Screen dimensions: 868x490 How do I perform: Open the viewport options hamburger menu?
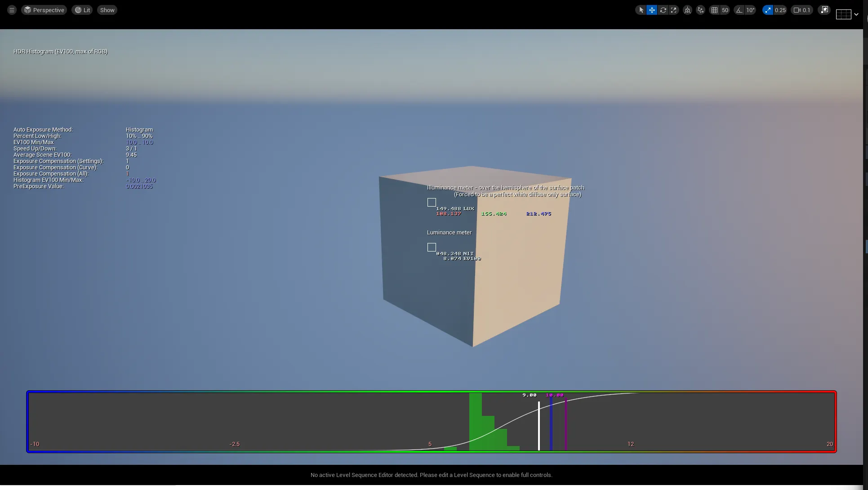[x=12, y=10]
